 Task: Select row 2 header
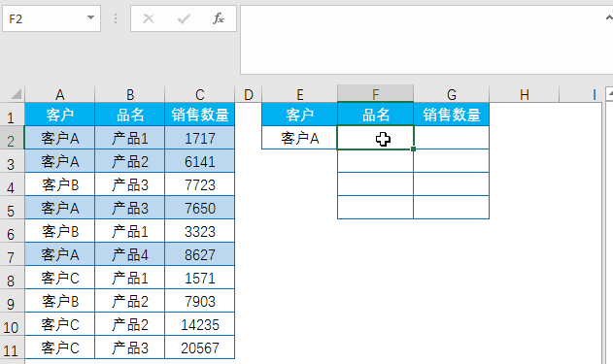point(11,138)
